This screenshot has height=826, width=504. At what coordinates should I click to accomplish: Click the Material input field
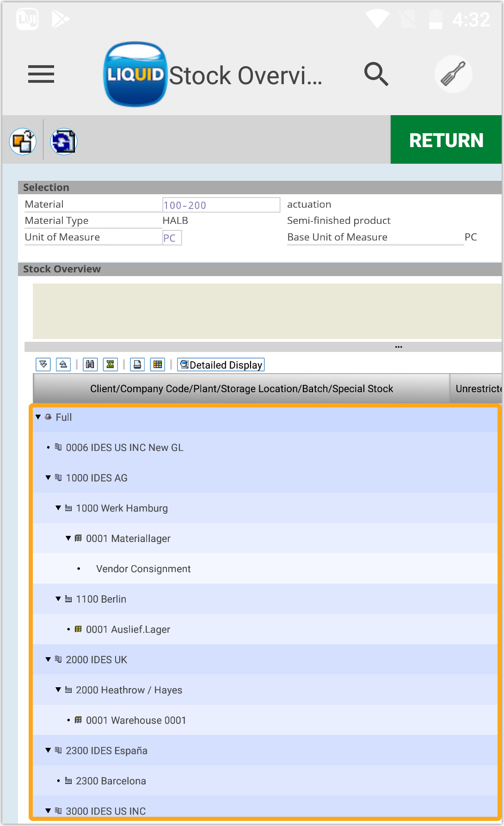(221, 205)
